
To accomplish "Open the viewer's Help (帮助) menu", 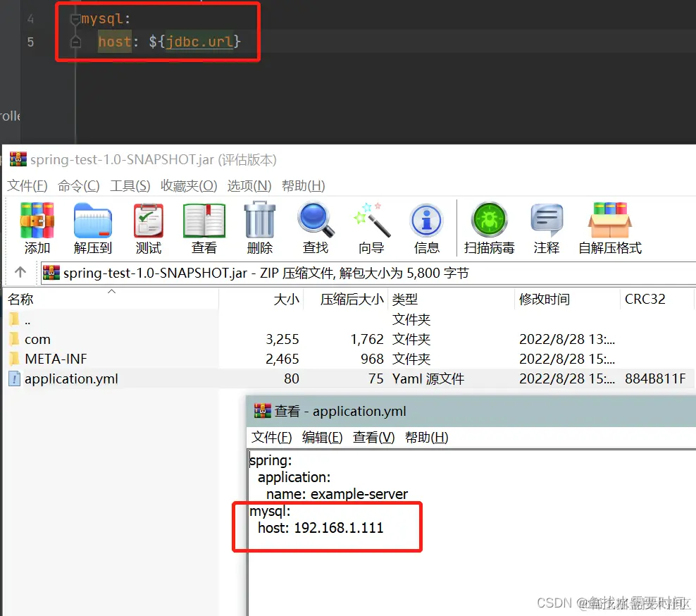I will click(x=427, y=438).
